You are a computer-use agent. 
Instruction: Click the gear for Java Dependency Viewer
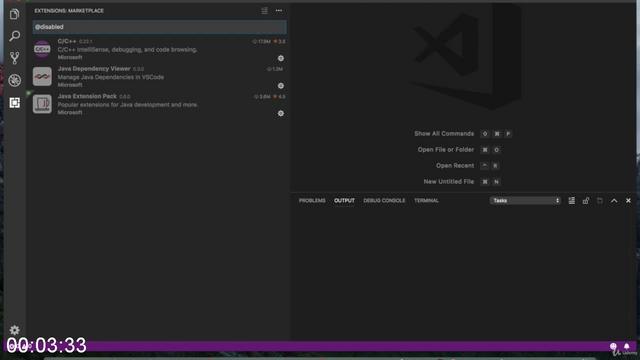pos(281,86)
